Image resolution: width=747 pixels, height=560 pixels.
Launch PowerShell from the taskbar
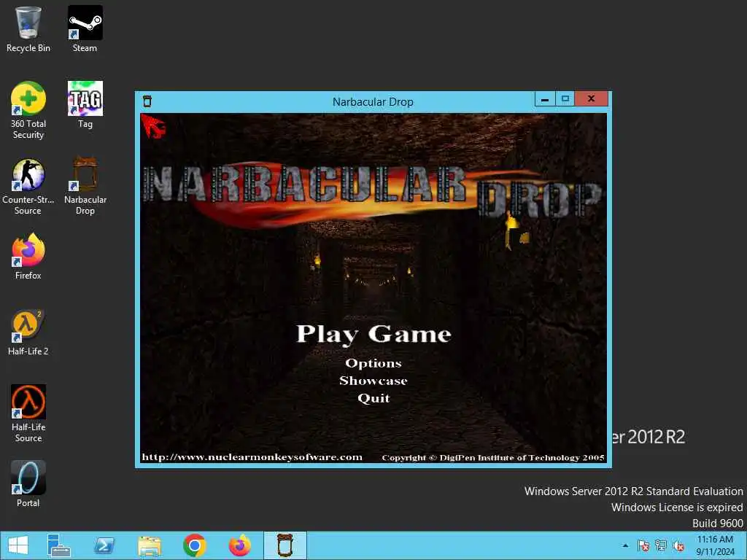coord(104,545)
